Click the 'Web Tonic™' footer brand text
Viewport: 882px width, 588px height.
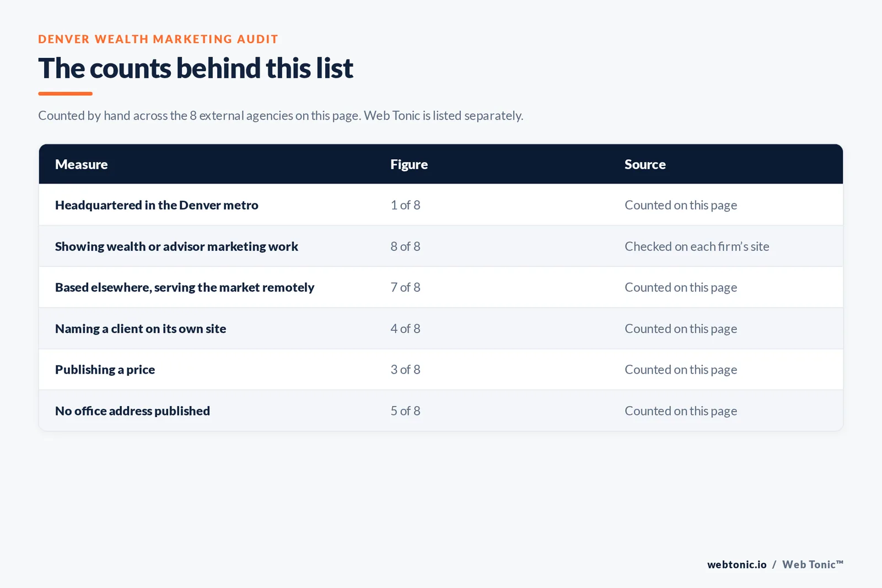[x=813, y=564]
